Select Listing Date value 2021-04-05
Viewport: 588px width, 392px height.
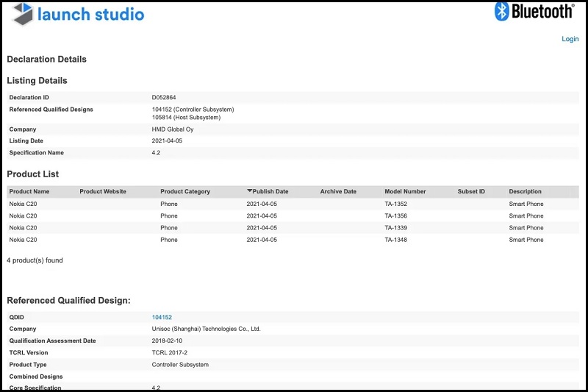click(x=167, y=141)
